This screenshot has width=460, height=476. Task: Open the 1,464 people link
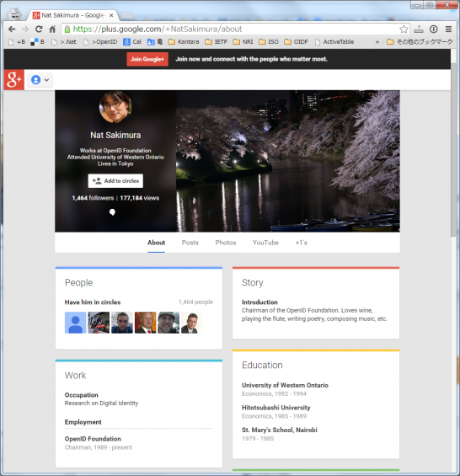195,302
